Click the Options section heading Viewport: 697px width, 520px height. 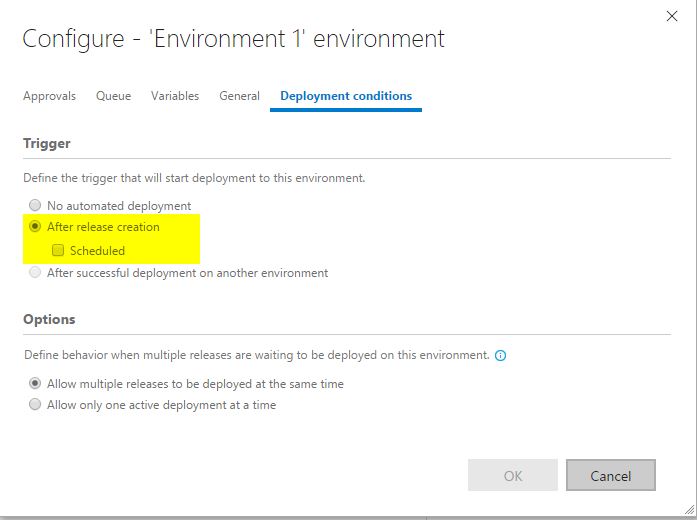click(49, 319)
